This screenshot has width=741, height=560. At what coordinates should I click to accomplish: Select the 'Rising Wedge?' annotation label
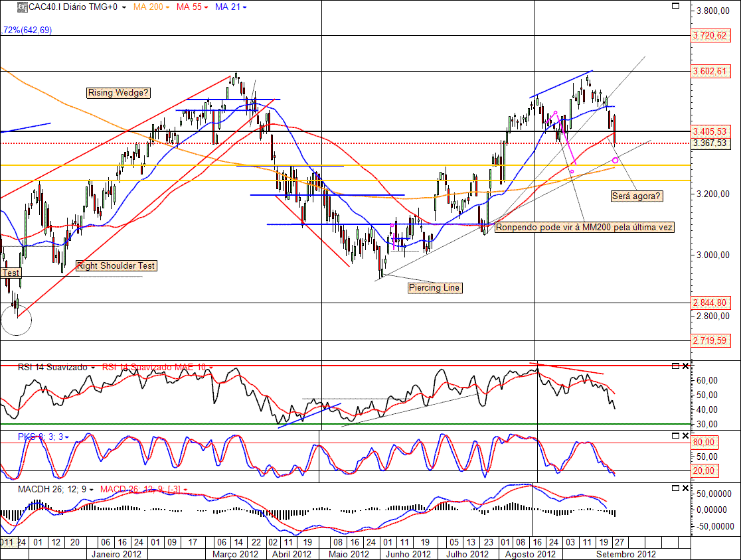[x=118, y=93]
